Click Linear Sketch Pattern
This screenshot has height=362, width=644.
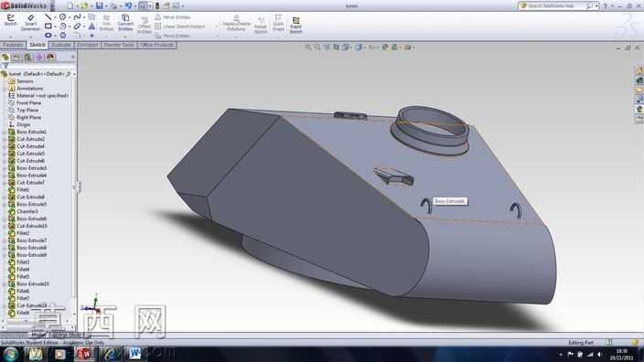[180, 27]
